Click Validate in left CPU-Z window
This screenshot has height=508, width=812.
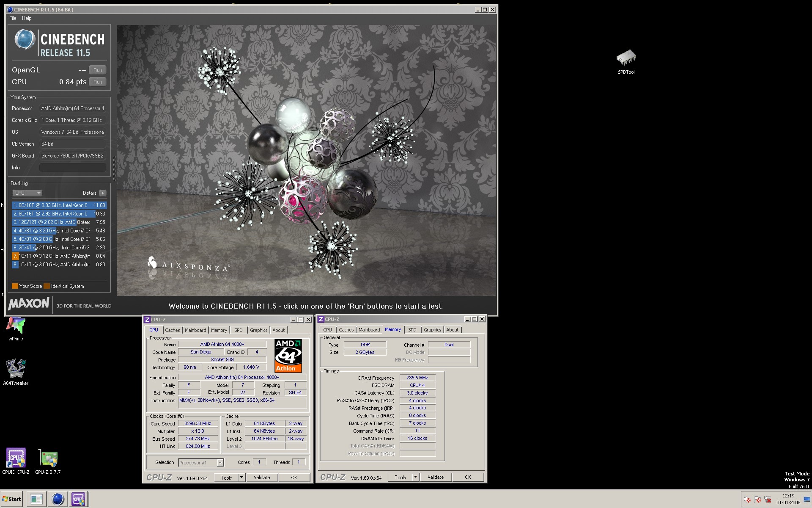tap(262, 478)
